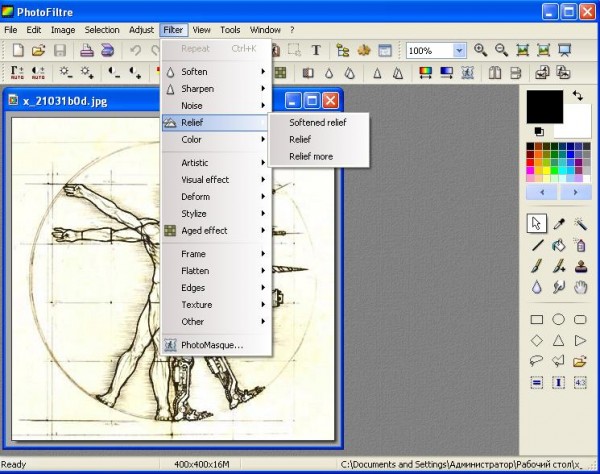The height and width of the screenshot is (474, 600).
Task: Open the Window menu
Action: tap(265, 30)
